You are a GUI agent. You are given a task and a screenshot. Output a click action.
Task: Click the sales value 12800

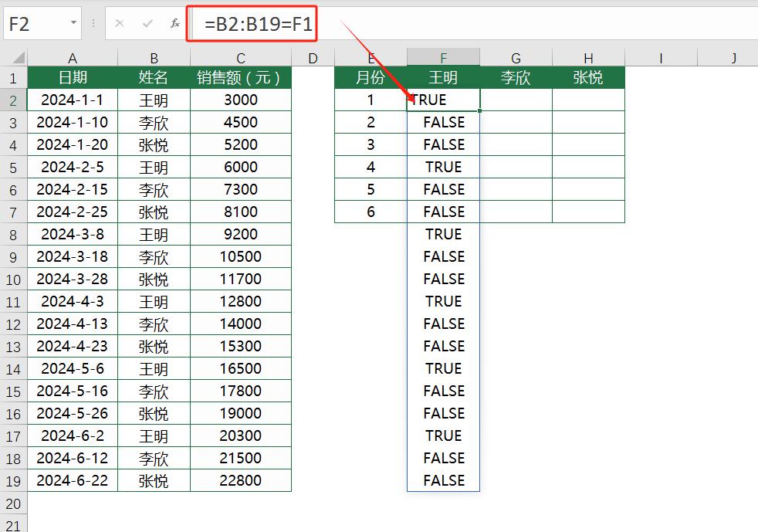tap(241, 301)
